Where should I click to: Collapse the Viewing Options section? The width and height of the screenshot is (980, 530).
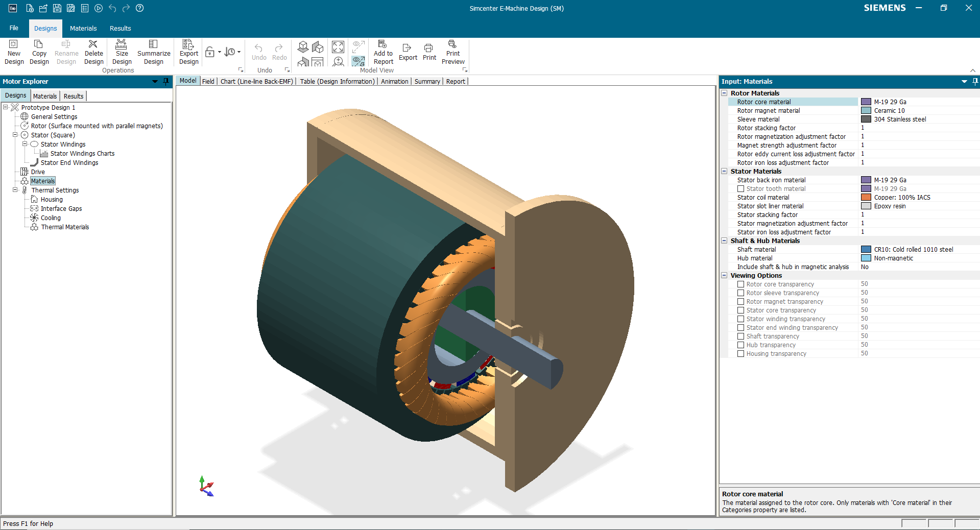pos(724,275)
